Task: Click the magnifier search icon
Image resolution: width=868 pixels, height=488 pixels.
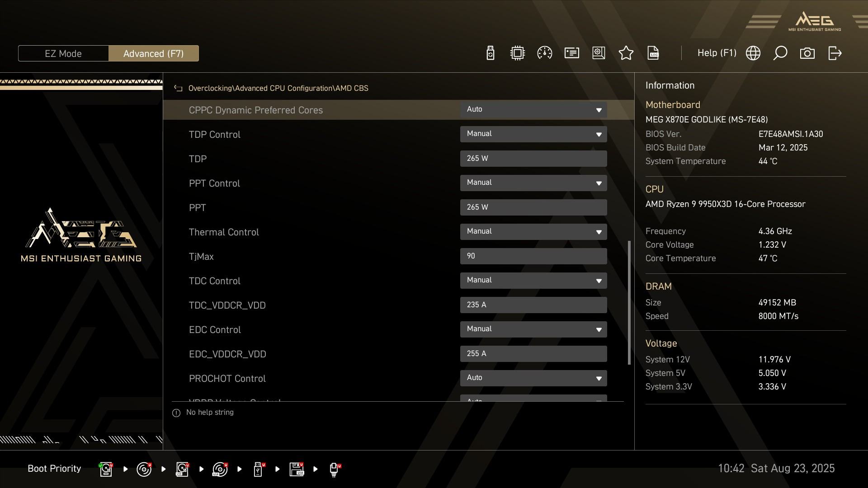Action: click(780, 53)
